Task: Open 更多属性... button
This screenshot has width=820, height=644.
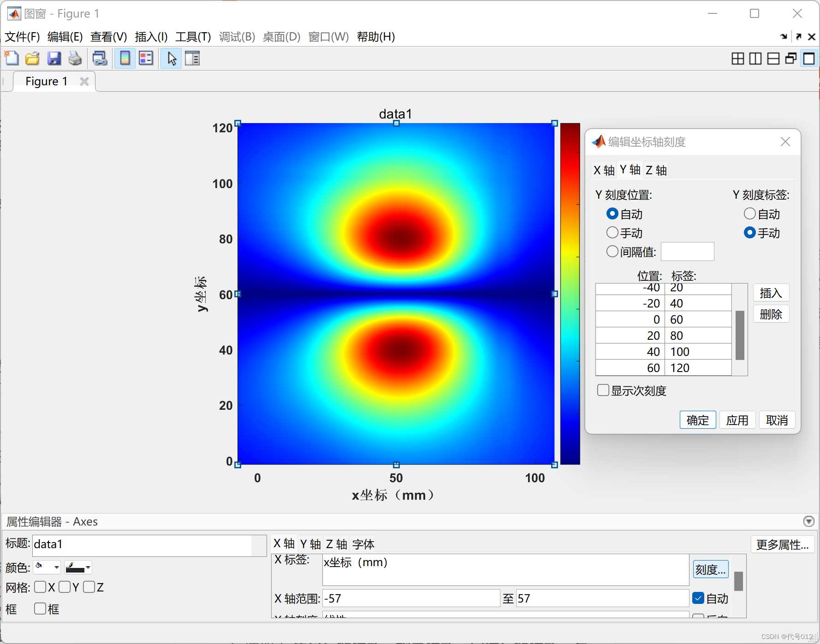Action: point(783,544)
